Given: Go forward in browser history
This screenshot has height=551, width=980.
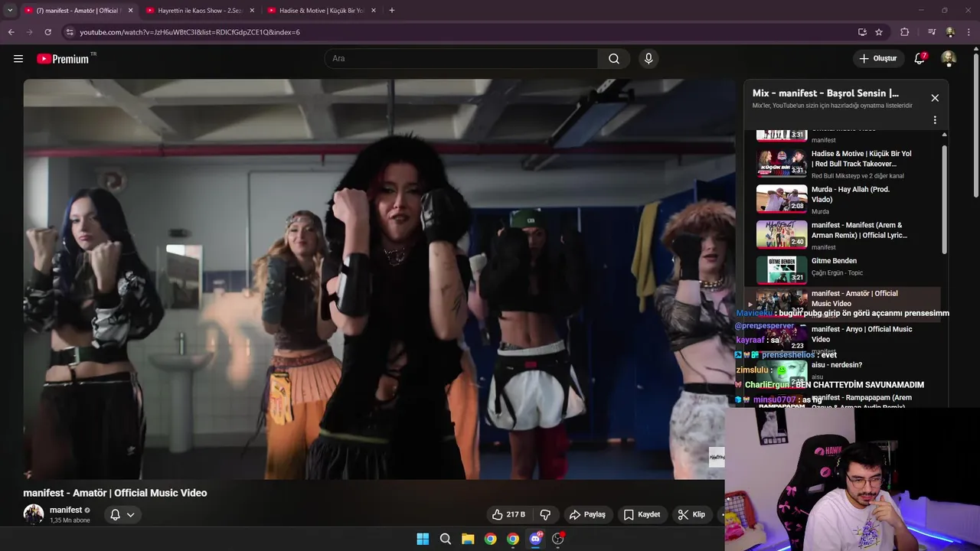Looking at the screenshot, I should [x=29, y=32].
